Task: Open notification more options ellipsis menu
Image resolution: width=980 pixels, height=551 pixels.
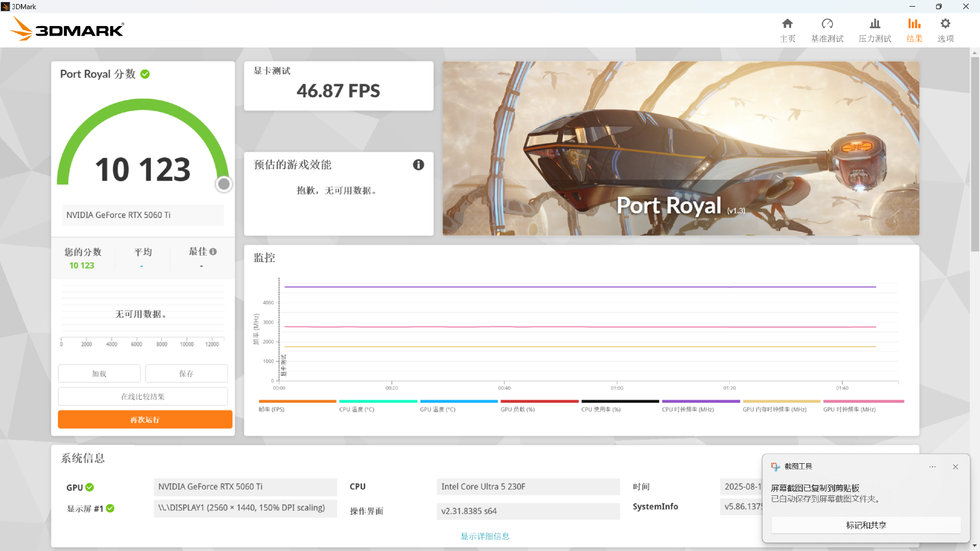Action: (x=932, y=467)
